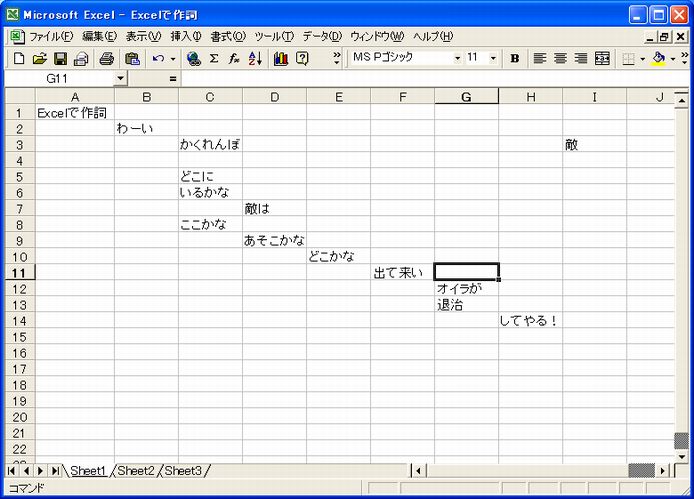Open the ツール(T) menu
This screenshot has height=499, width=694.
pos(274,36)
